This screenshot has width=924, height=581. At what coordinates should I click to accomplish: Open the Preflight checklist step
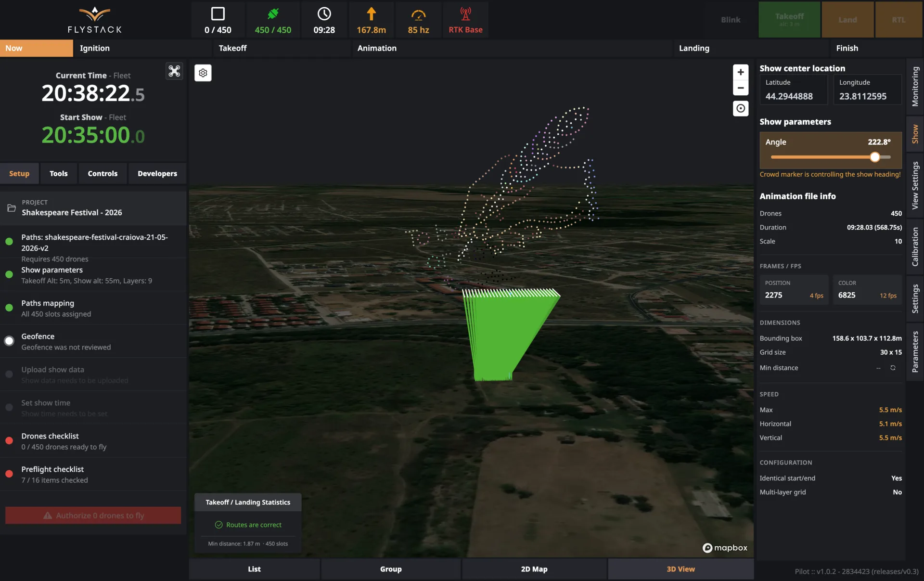tap(93, 474)
